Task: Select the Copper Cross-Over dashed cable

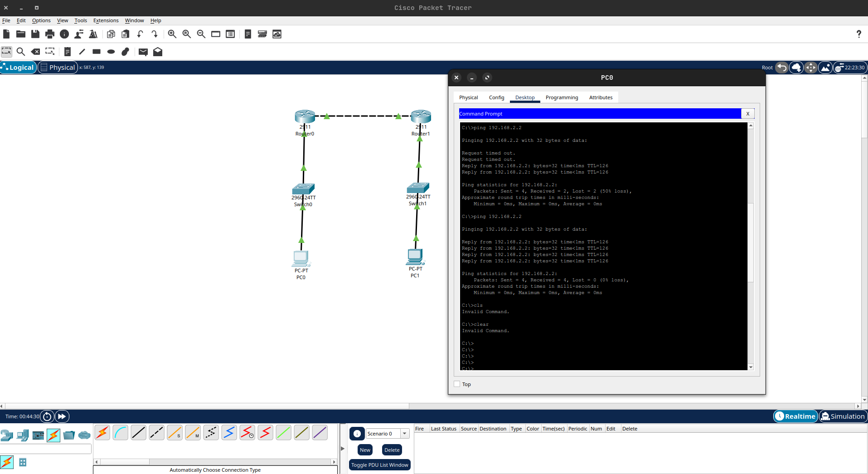Action: 157,433
